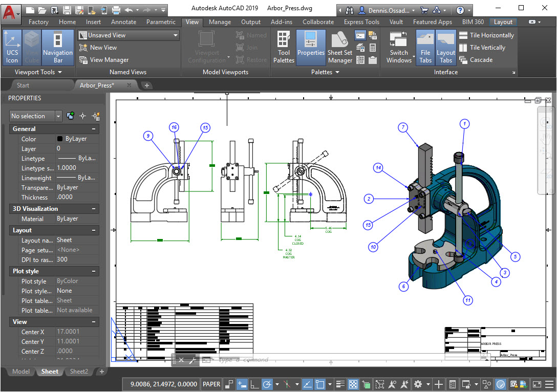The height and width of the screenshot is (392, 557).
Task: Open the Tool Palettes panel
Action: click(x=284, y=47)
